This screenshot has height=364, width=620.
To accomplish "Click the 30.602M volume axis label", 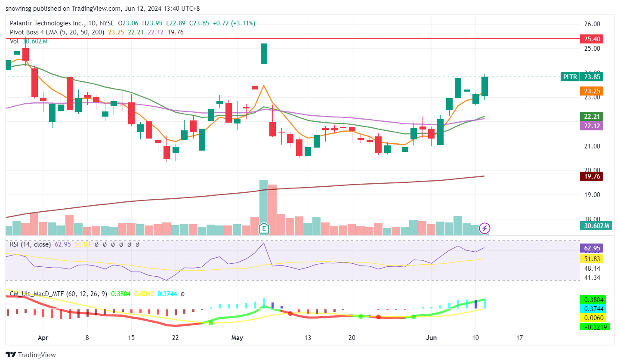I will 596,226.
